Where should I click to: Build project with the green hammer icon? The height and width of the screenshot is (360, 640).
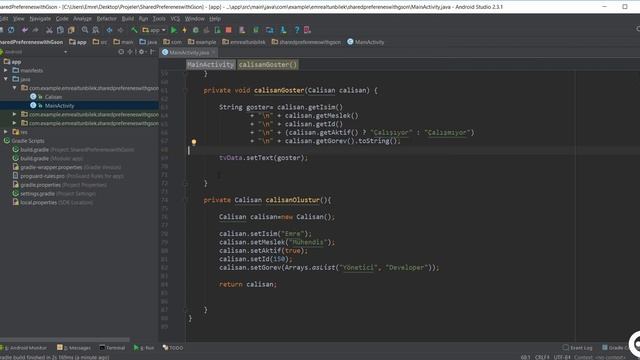(134, 30)
